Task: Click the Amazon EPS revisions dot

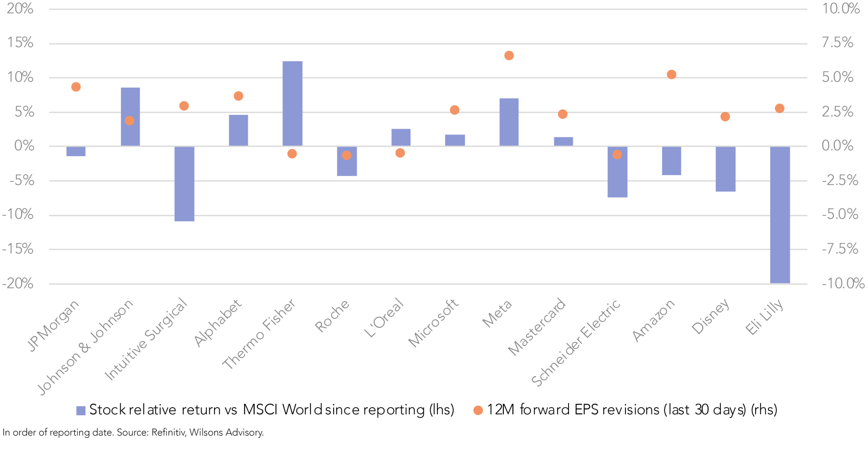Action: [x=671, y=74]
